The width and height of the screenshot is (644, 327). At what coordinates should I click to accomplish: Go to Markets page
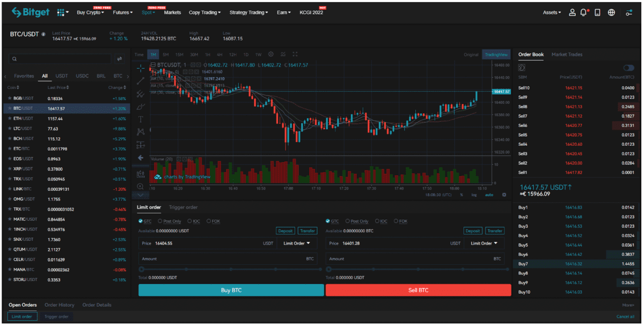[172, 12]
